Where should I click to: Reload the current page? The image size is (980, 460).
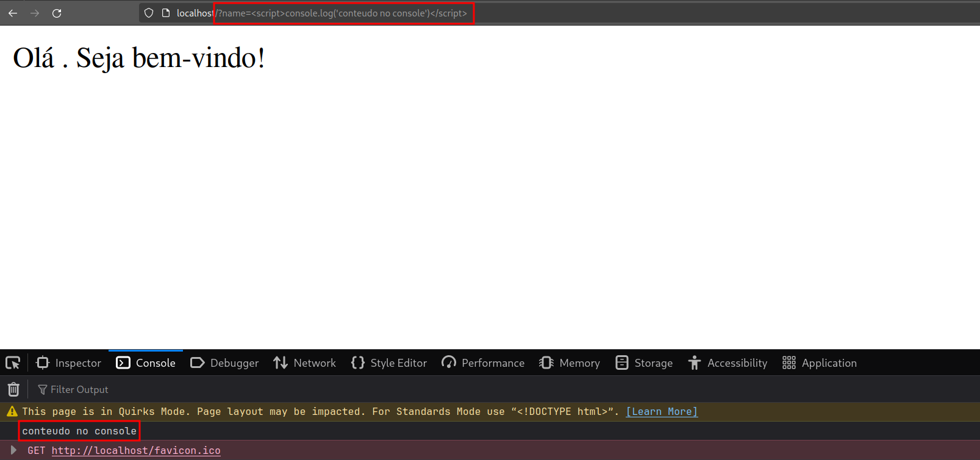(x=57, y=13)
